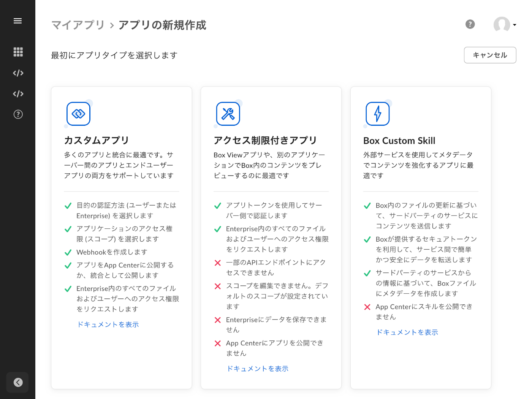Select the Box Custom Skill lightning icon

378,114
